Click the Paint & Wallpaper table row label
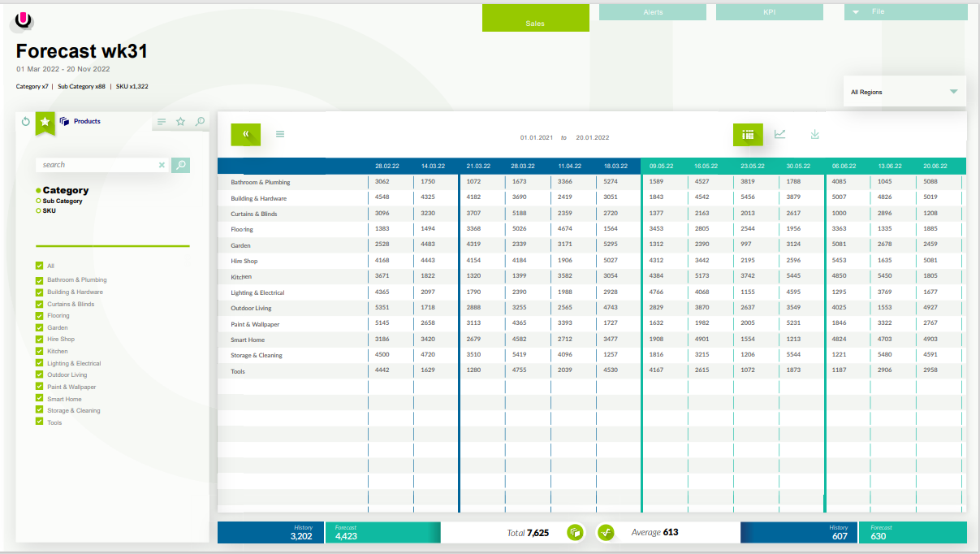 (x=255, y=325)
